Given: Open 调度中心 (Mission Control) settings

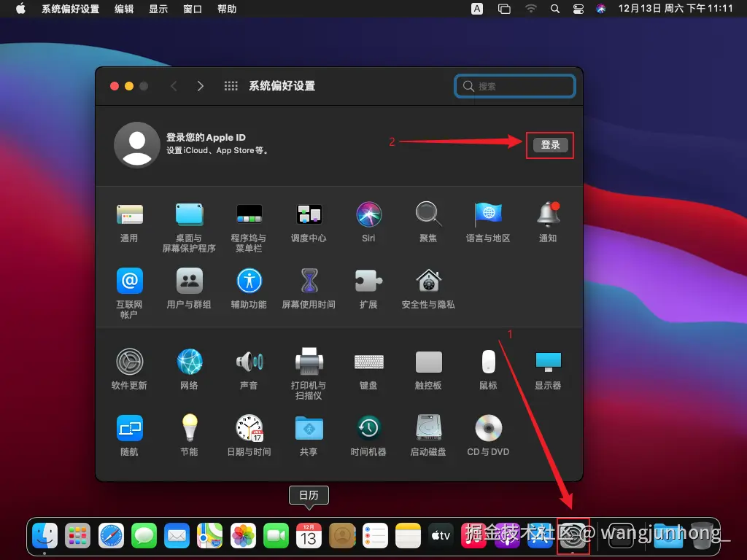Looking at the screenshot, I should point(309,214).
